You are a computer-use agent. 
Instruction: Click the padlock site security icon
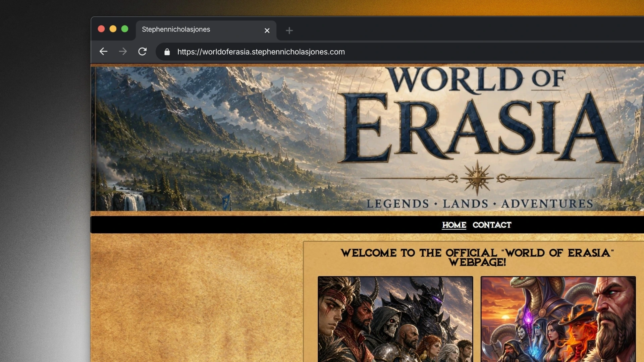click(x=167, y=52)
